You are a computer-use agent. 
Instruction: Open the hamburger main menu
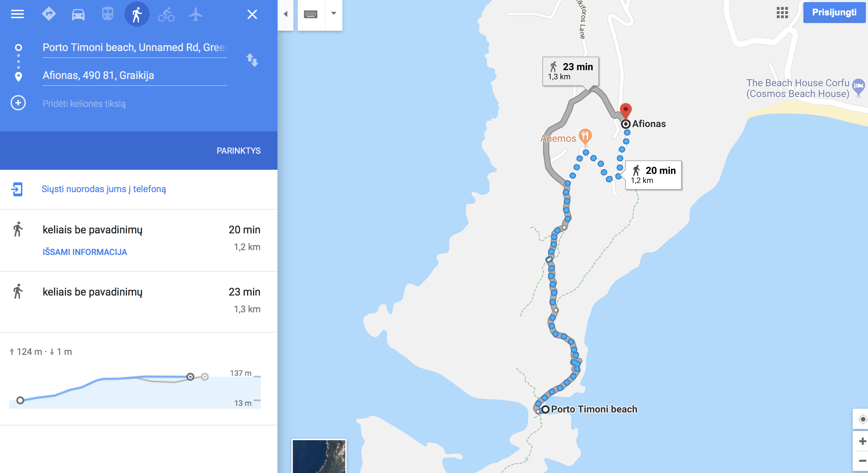pos(17,14)
